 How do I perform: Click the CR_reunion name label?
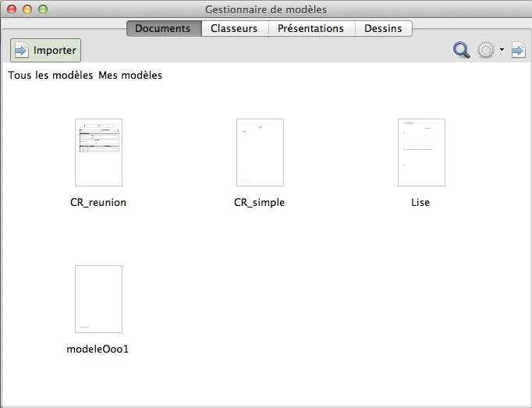pos(98,202)
